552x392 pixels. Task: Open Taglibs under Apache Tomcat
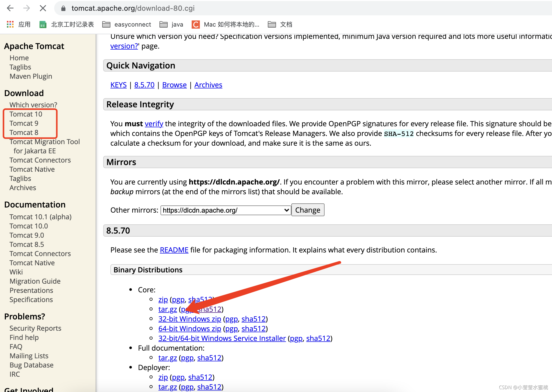[x=20, y=67]
